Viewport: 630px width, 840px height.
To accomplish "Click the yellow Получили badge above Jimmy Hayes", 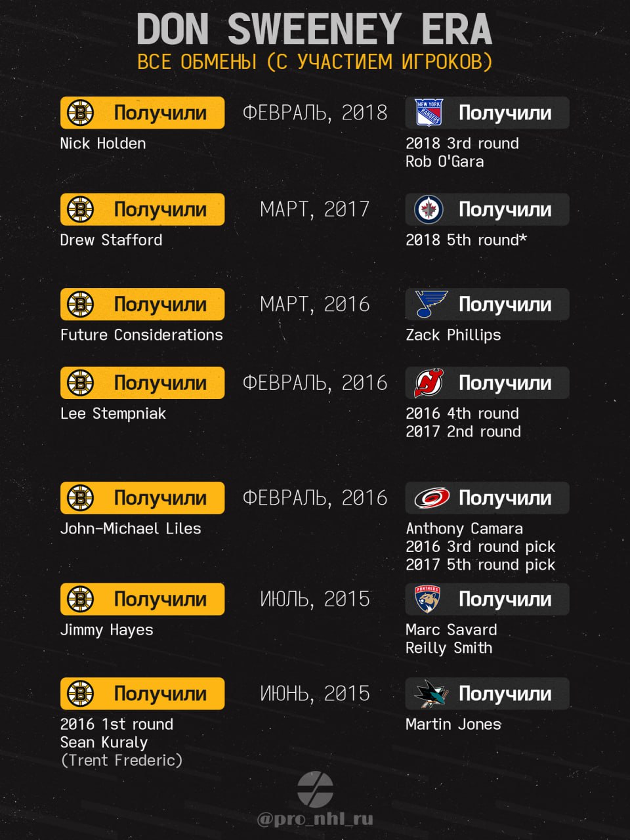I will tap(142, 599).
